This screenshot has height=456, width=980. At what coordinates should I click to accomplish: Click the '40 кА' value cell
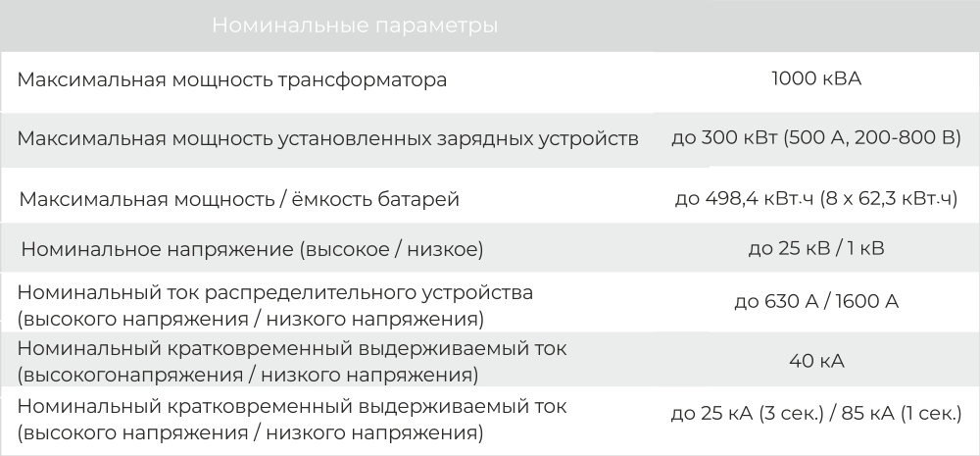coord(816,361)
